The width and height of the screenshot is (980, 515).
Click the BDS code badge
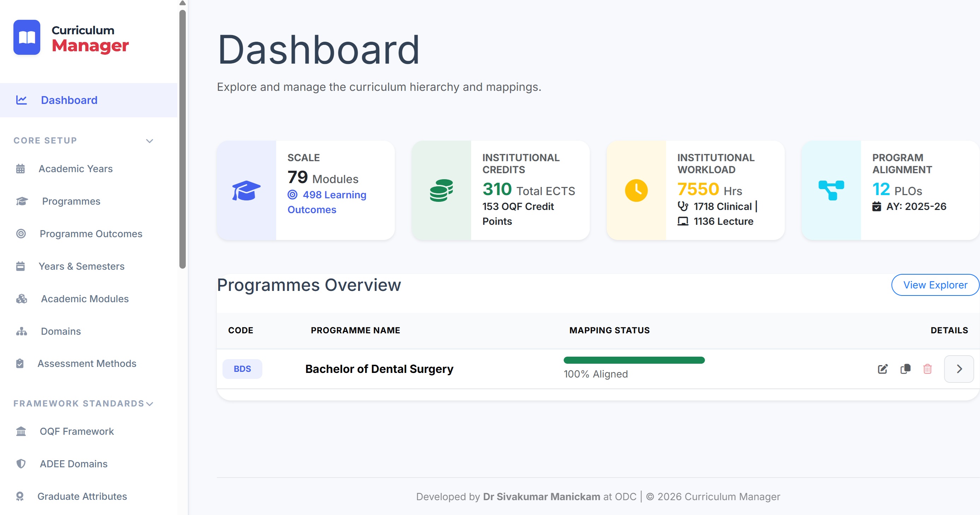click(x=242, y=369)
